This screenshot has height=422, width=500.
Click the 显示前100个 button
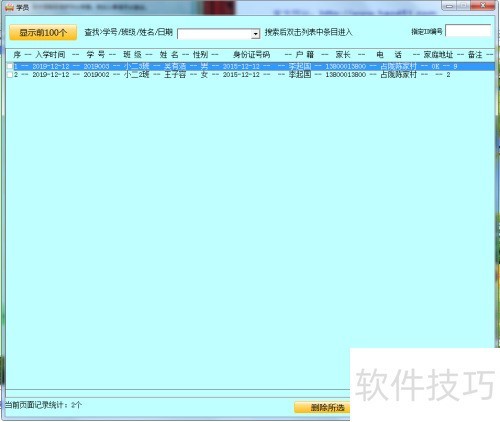tap(43, 33)
